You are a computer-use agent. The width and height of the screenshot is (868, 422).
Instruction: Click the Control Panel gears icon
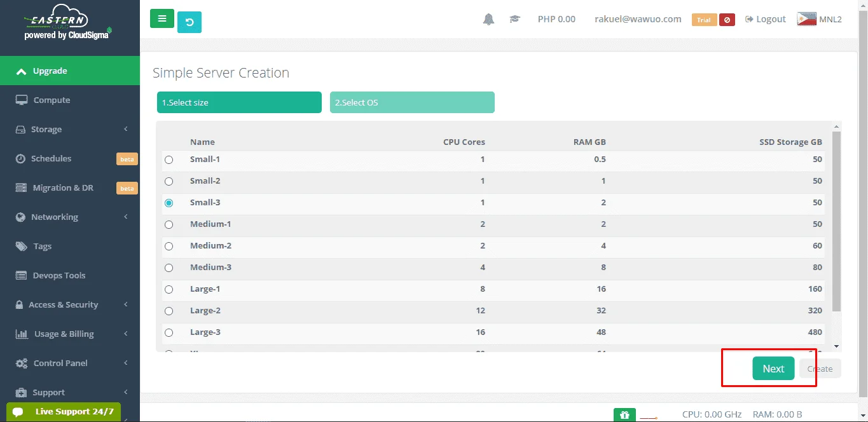pyautogui.click(x=22, y=364)
